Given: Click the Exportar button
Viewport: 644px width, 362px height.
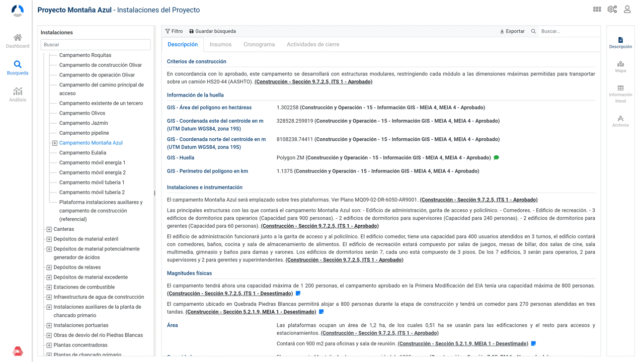Looking at the screenshot, I should coord(512,31).
